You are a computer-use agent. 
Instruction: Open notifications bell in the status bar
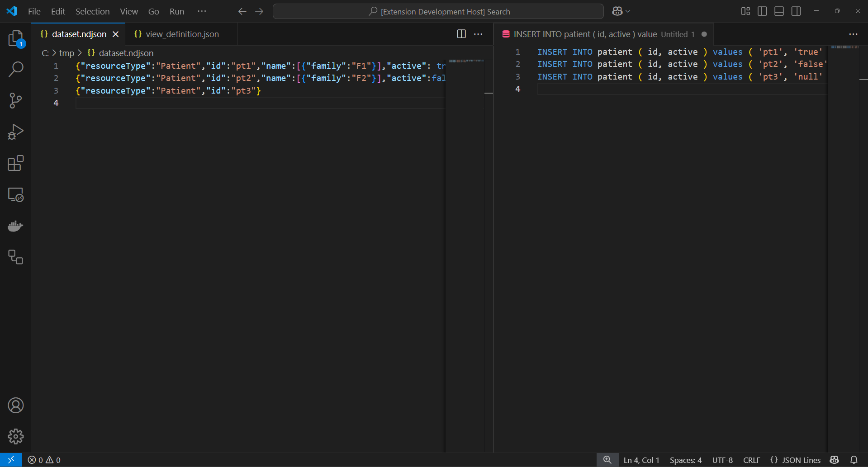pos(854,460)
